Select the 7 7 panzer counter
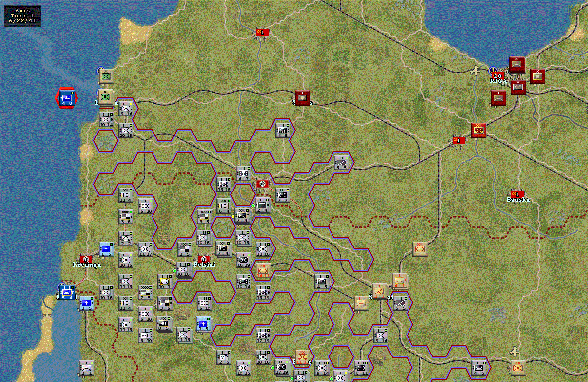The height and width of the screenshot is (382, 588). [282, 195]
